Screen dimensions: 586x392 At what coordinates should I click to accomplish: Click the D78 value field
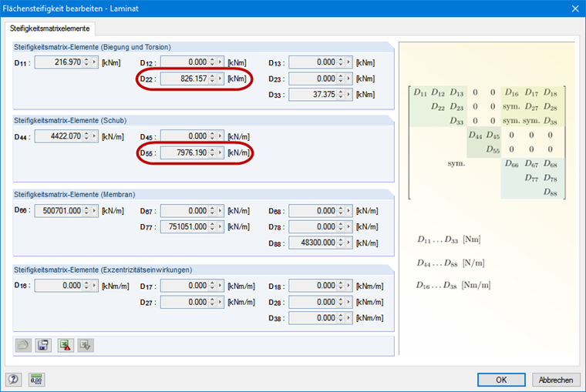(313, 227)
